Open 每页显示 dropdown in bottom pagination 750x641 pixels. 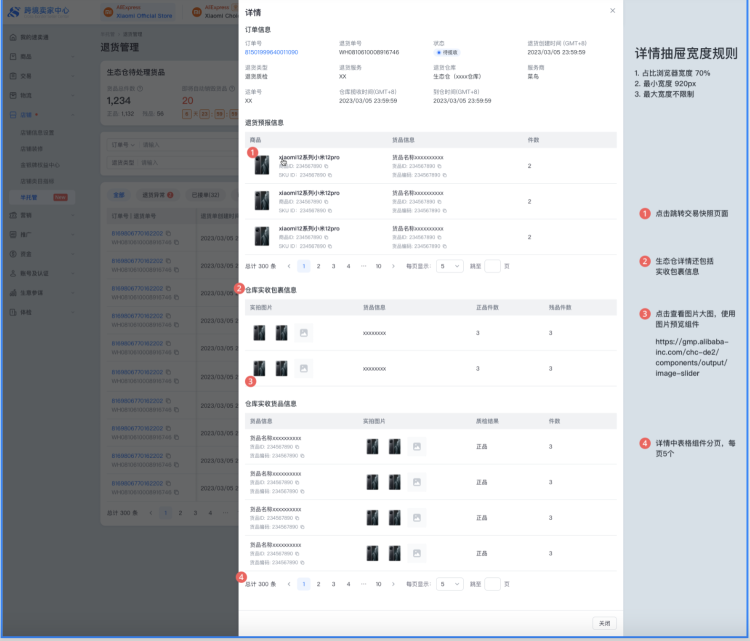[x=450, y=583]
